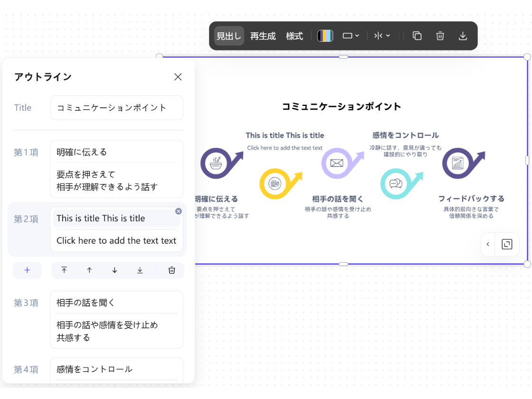
Task: Clear the 第2項 title with the circular X
Action: 178,211
